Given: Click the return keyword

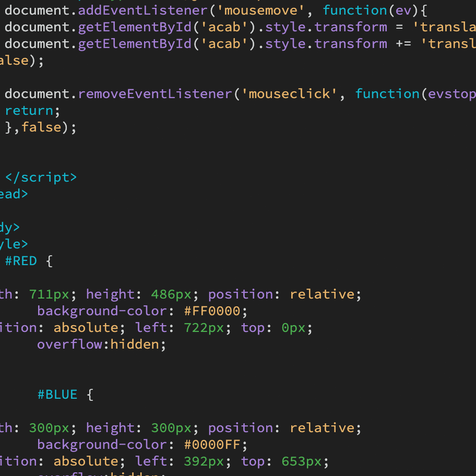Looking at the screenshot, I should pyautogui.click(x=29, y=111).
